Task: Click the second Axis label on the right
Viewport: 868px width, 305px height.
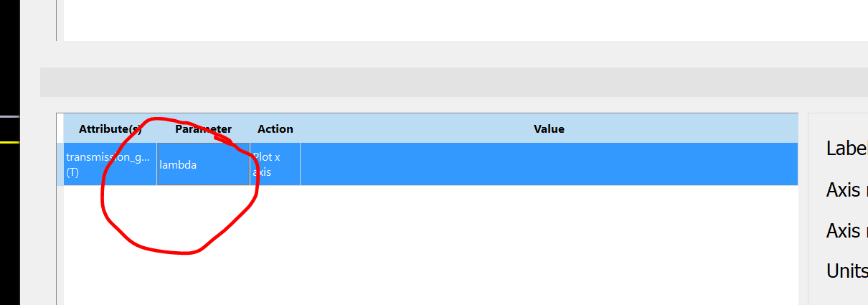Action: [x=846, y=231]
